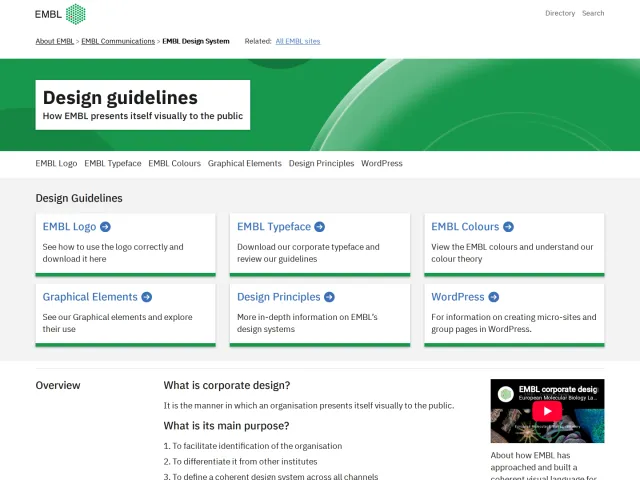Click 'How EMBL presents itself visually' subtitle

[x=143, y=116]
